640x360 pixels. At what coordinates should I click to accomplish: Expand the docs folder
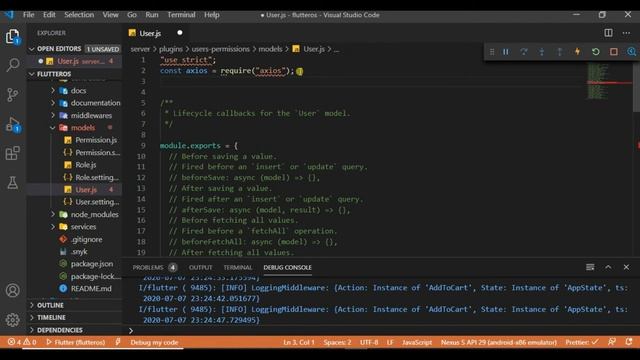53,91
